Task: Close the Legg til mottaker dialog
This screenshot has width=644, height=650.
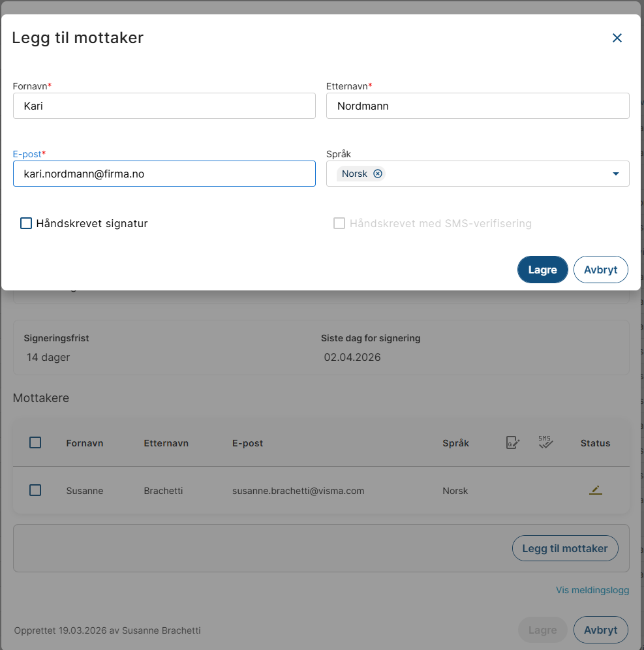Action: [x=617, y=38]
